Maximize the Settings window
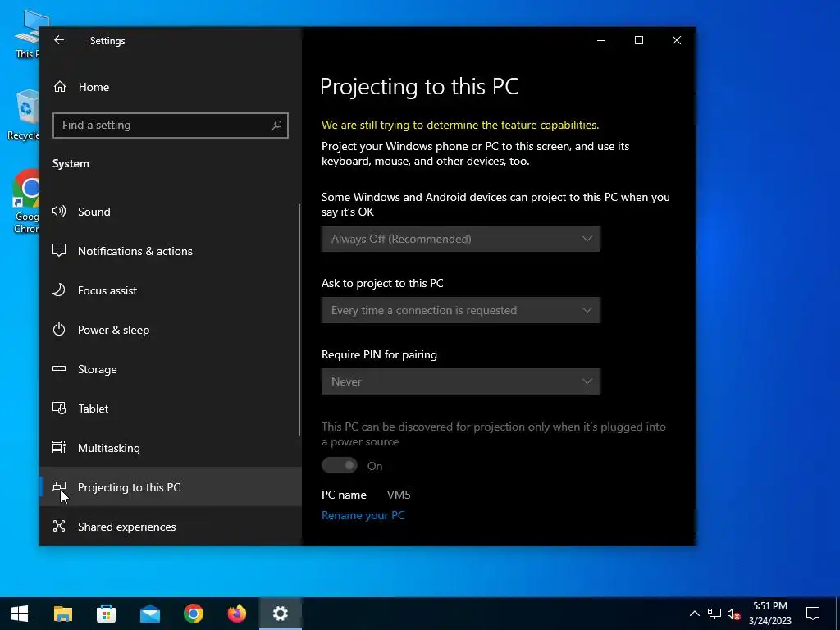This screenshot has width=840, height=630. [x=638, y=40]
